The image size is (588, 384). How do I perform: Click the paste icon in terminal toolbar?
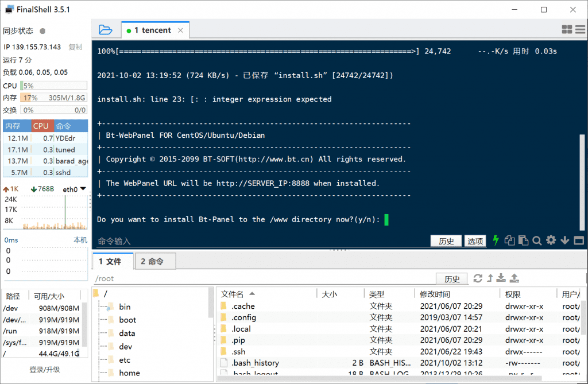coord(523,241)
